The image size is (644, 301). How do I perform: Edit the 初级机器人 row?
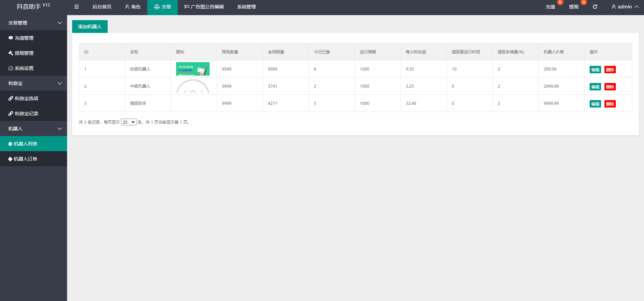click(595, 70)
